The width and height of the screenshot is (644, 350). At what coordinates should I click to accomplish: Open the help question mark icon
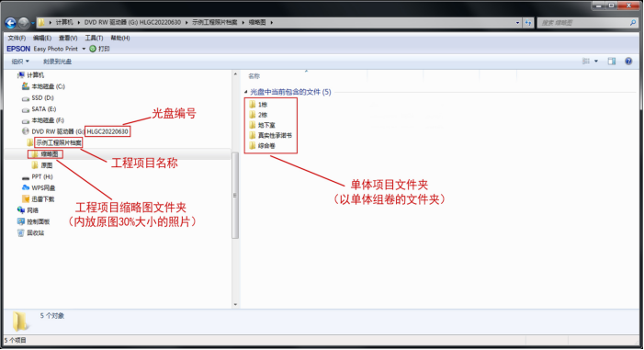coord(628,62)
